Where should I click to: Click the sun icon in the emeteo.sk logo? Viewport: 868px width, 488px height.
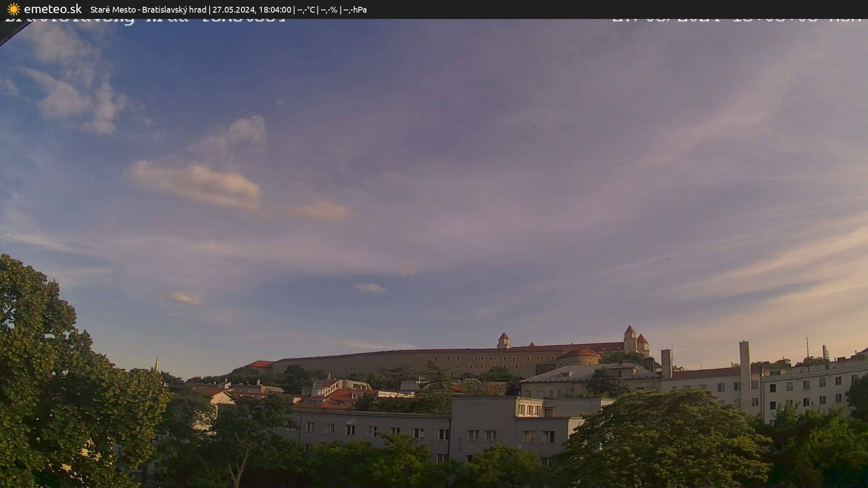14,9
